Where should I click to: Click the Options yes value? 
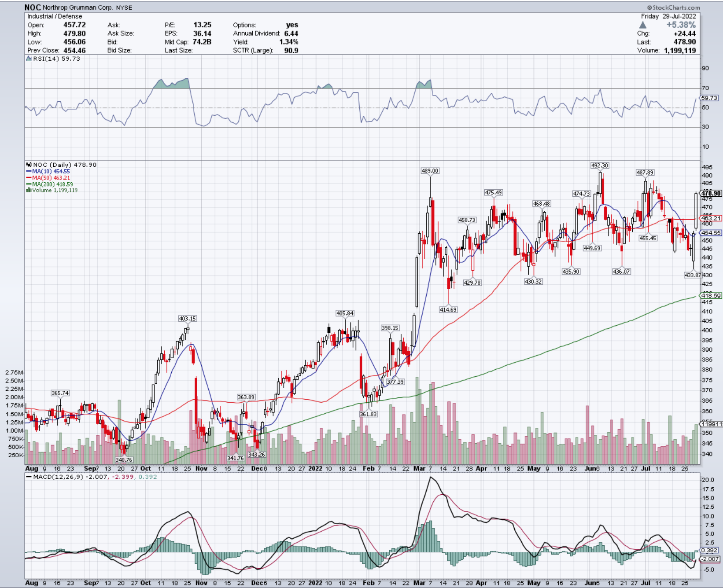292,25
